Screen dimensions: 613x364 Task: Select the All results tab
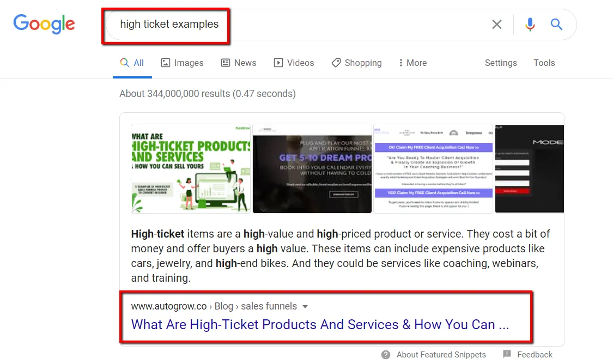[132, 63]
